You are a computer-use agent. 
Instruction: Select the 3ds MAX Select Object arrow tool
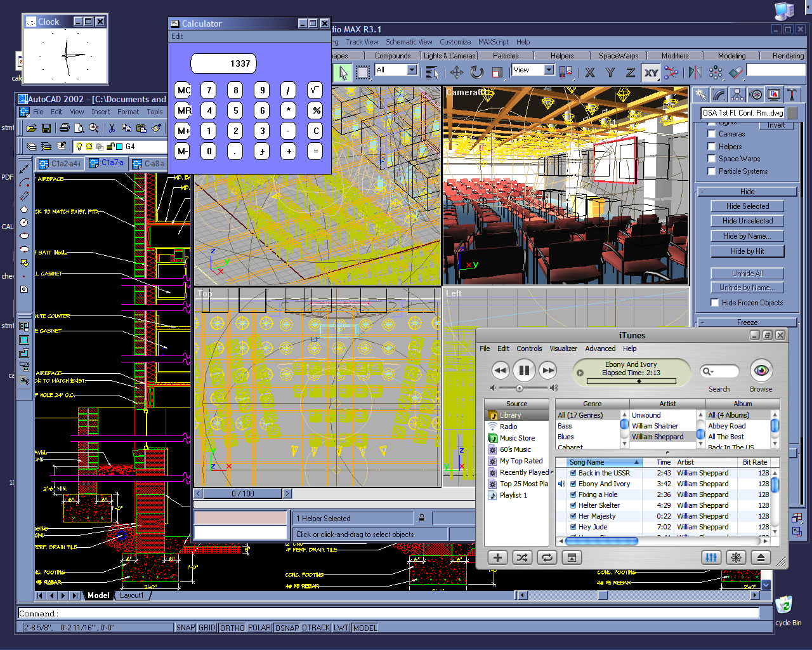tap(343, 72)
